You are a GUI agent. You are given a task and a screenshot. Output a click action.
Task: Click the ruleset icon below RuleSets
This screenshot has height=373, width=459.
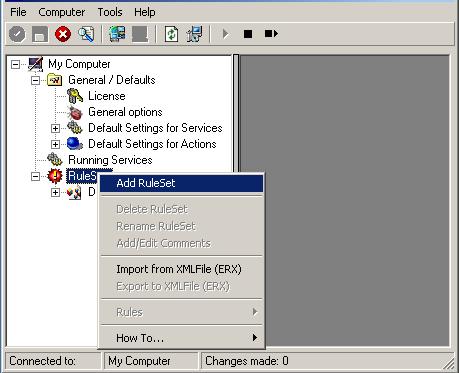point(74,192)
